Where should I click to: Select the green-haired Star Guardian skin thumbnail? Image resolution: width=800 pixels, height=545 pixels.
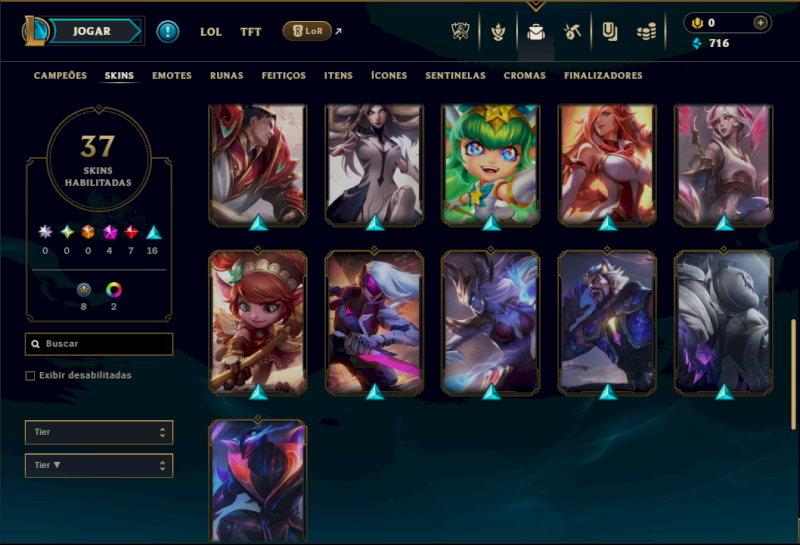point(490,165)
